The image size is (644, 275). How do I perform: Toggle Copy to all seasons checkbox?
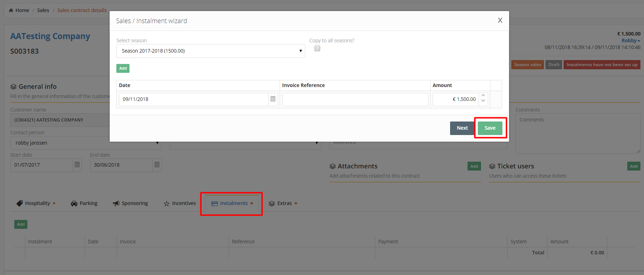click(x=317, y=49)
